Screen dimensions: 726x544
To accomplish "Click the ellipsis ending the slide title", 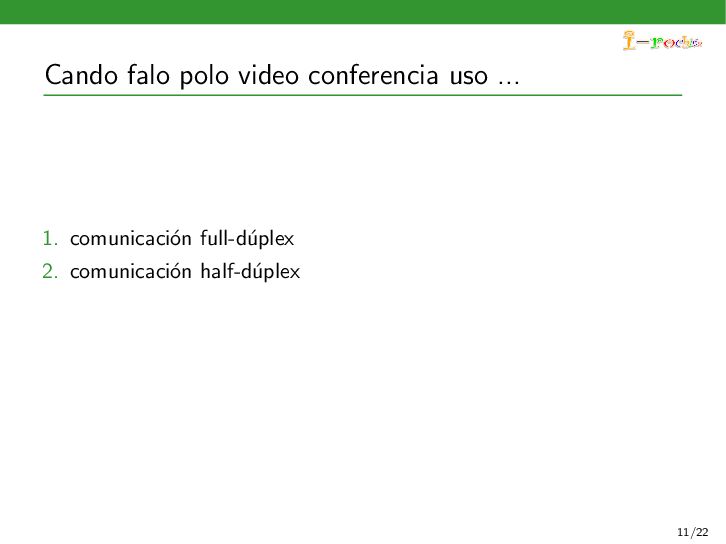I will click(x=509, y=82).
